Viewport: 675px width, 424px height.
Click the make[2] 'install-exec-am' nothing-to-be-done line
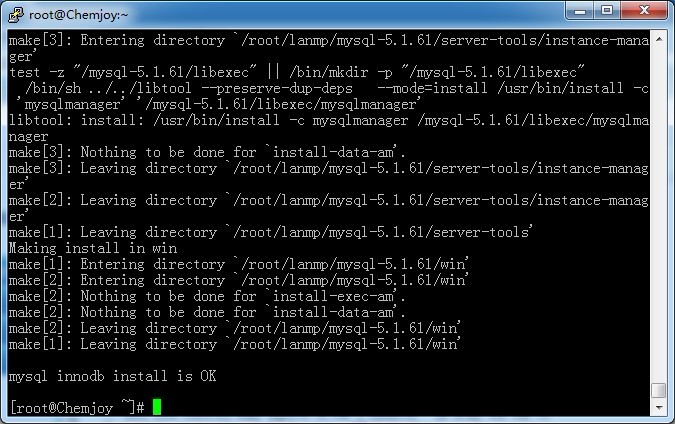207,296
